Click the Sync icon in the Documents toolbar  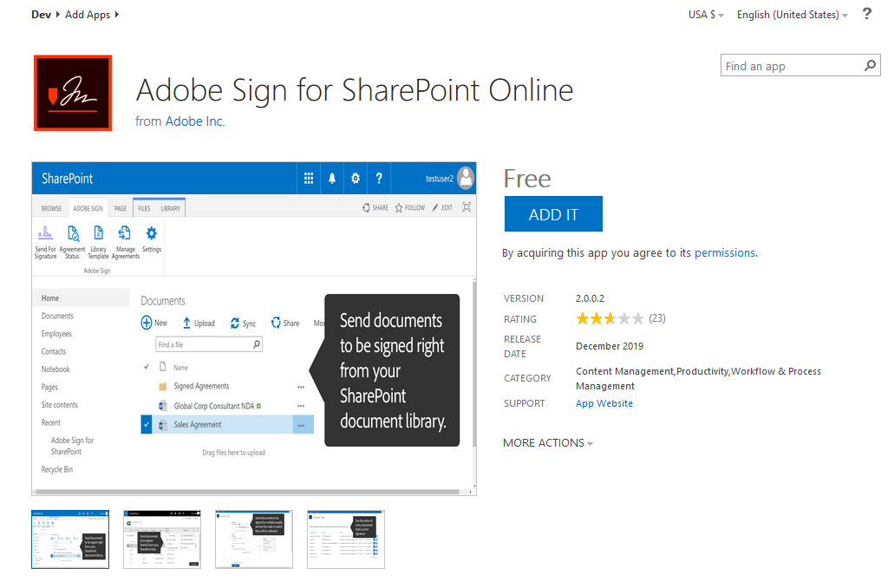(235, 323)
